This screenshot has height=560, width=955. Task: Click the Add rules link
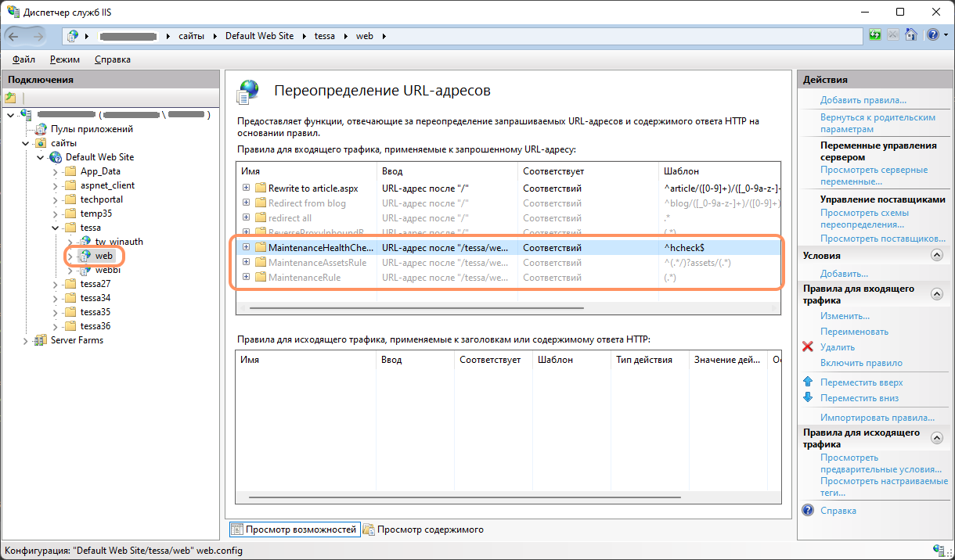863,100
